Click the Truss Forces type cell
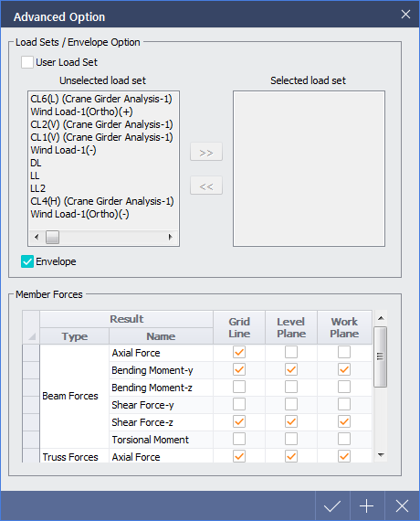This screenshot has width=420, height=521. click(74, 456)
